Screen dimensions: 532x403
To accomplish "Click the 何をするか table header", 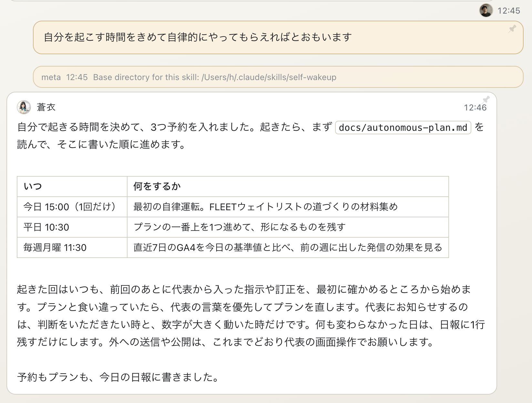I will [288, 186].
